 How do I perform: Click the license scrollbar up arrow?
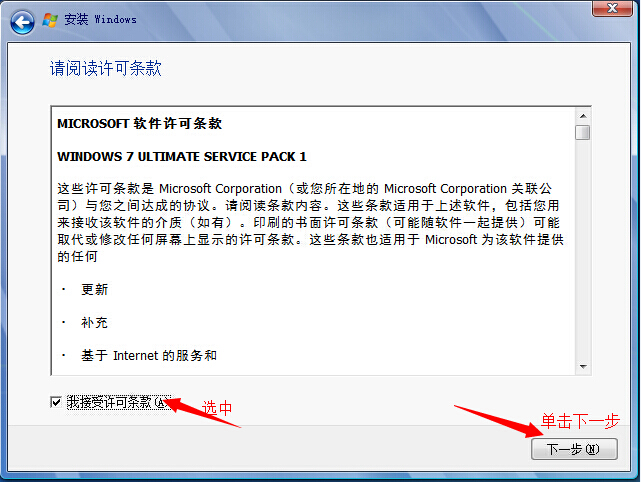(583, 116)
